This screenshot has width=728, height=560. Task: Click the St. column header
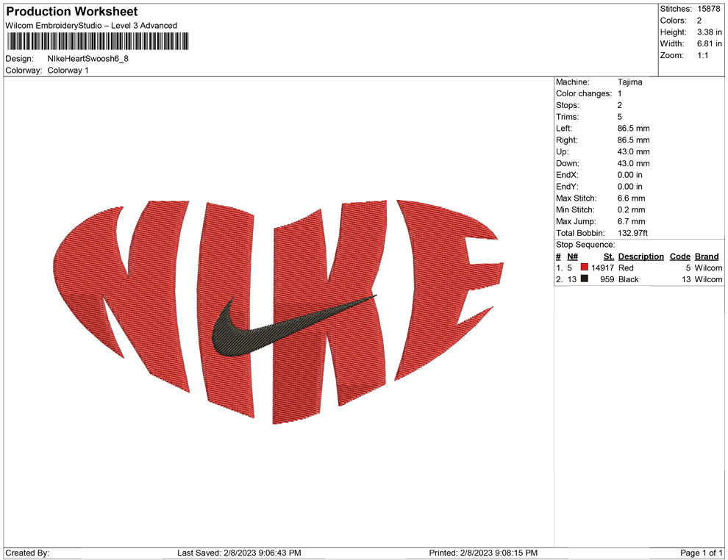[x=609, y=256]
